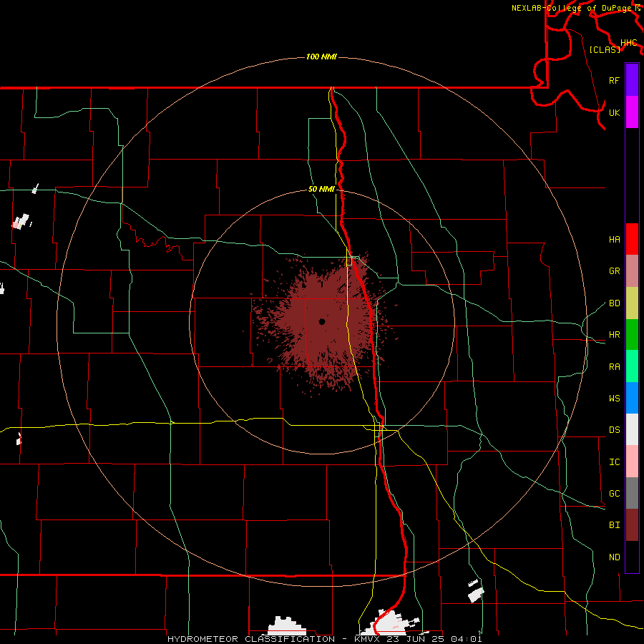Click the biological echo blob around radar
The width and height of the screenshot is (644, 644).
point(323,323)
